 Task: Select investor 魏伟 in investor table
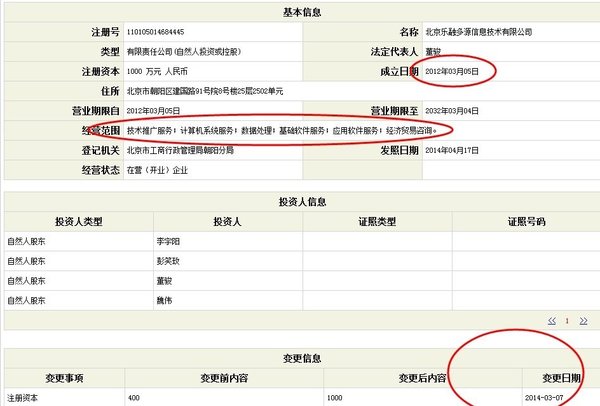[x=164, y=301]
